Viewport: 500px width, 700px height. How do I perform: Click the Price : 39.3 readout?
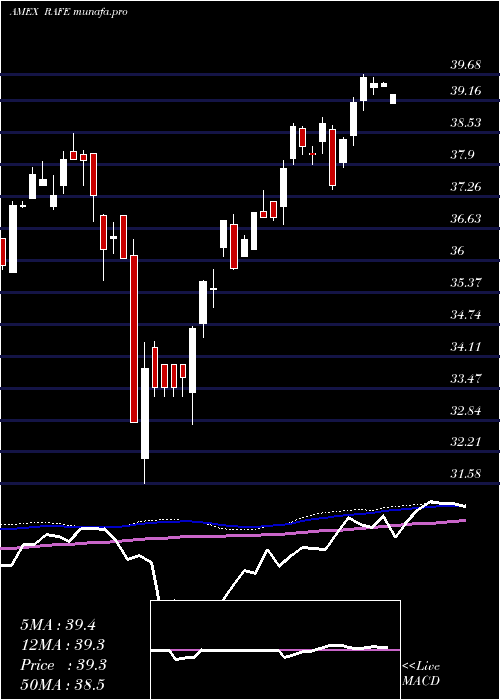point(63,665)
